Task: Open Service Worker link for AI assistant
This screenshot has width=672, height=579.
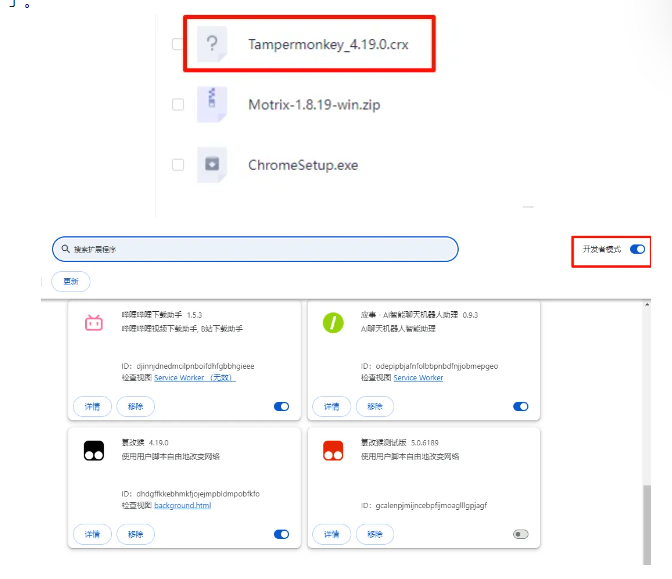Action: point(418,378)
